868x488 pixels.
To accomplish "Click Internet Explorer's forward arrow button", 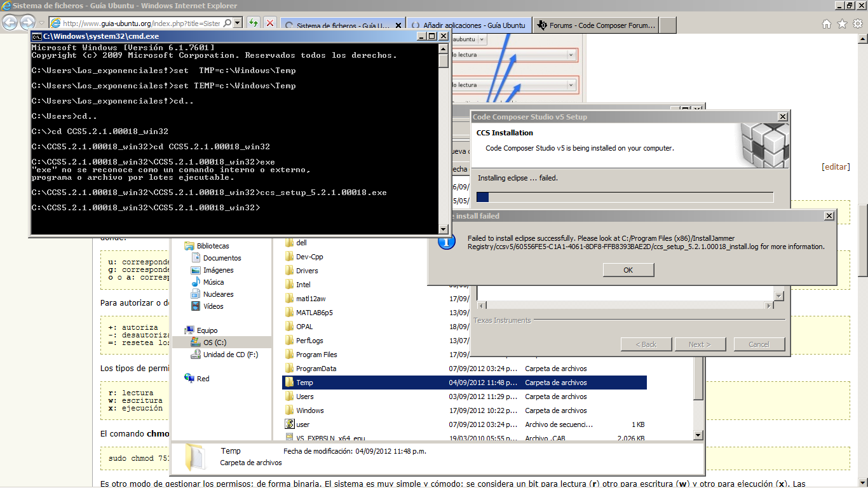I will coord(27,23).
